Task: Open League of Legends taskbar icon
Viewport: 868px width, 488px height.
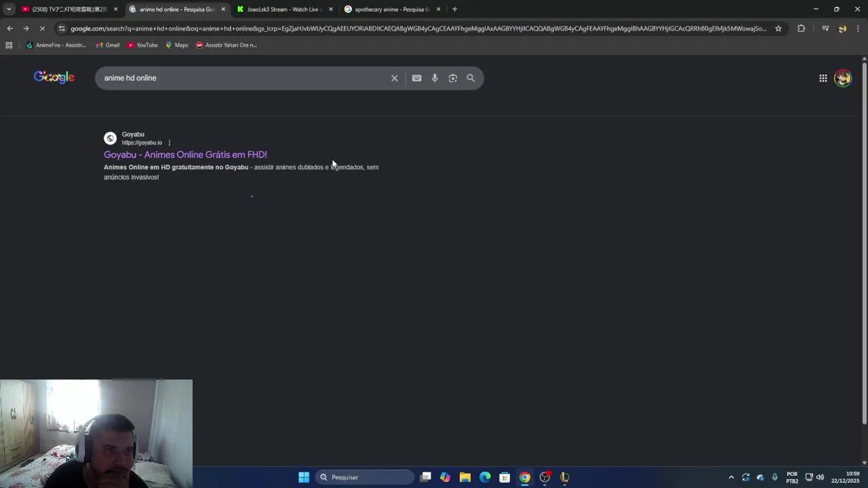Action: [564, 477]
